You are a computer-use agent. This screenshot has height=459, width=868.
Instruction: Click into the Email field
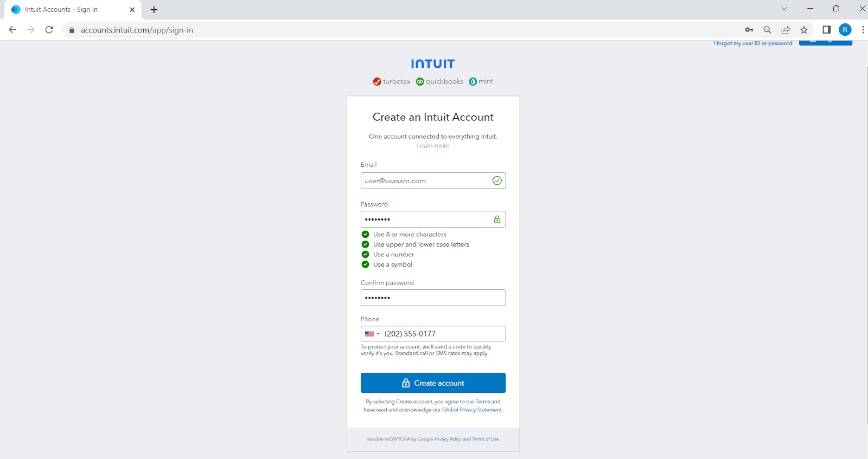click(433, 180)
